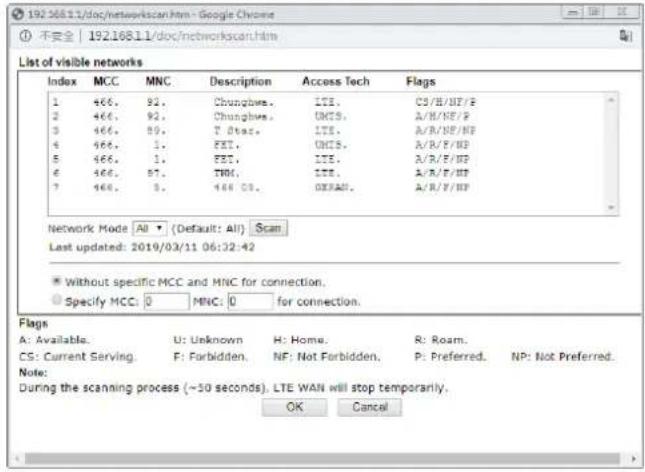The width and height of the screenshot is (645, 472).
Task: Click the 'NP: Not Preferred' legend text
Action: (x=562, y=356)
